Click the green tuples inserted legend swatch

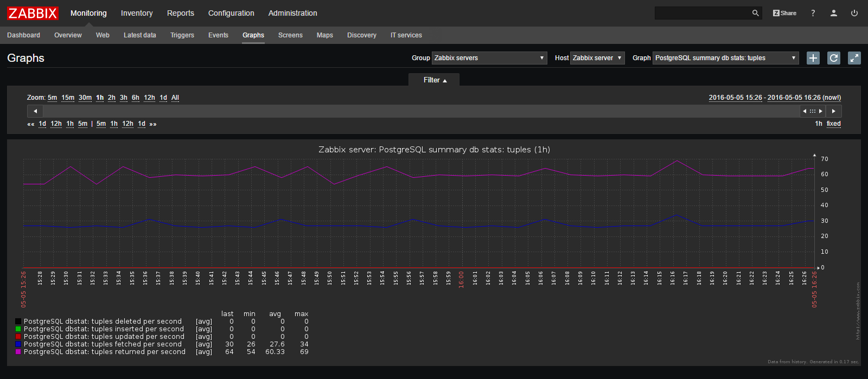(18, 329)
